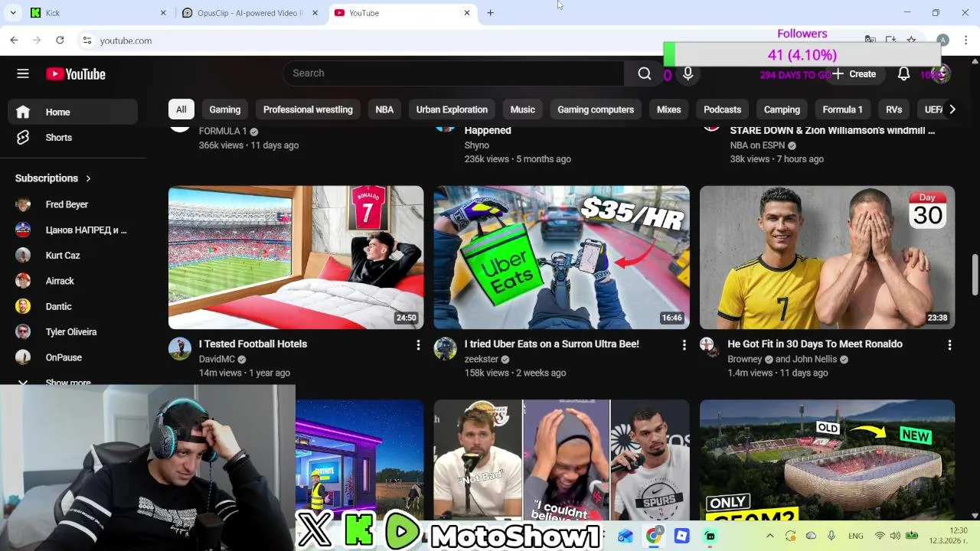Screen dimensions: 980x551
Task: Open zeekster channel avatar
Action: 445,349
